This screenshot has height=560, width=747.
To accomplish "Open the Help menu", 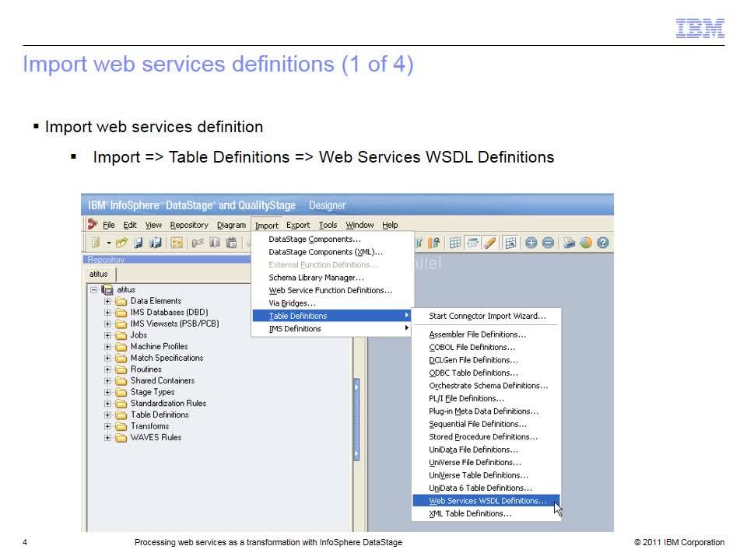I will coord(390,225).
